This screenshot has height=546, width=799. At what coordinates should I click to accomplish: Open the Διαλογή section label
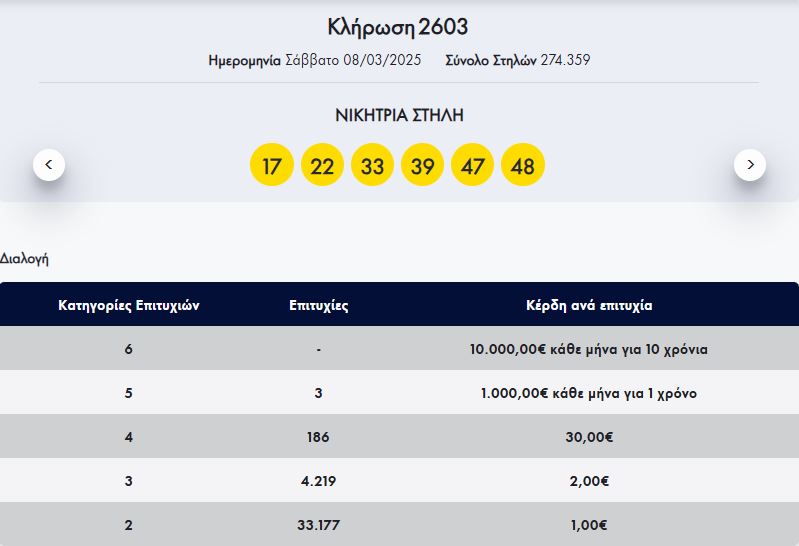(x=24, y=259)
